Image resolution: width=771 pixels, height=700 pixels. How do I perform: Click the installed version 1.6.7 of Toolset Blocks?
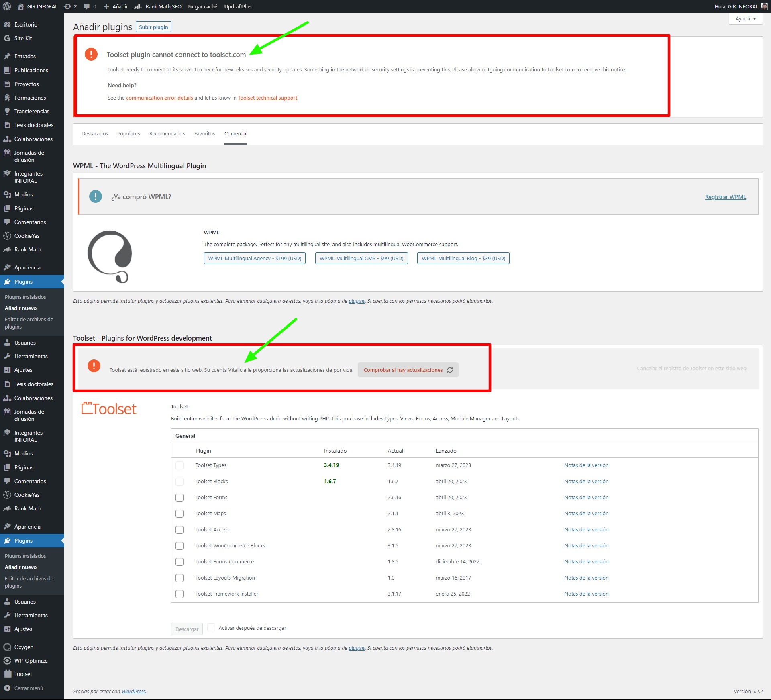tap(330, 482)
